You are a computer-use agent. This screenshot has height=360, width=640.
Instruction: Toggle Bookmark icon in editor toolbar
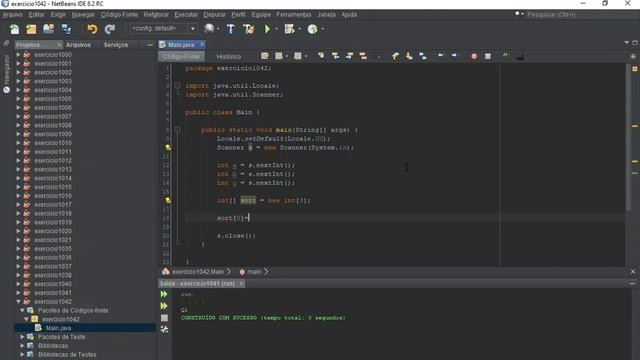pos(422,56)
